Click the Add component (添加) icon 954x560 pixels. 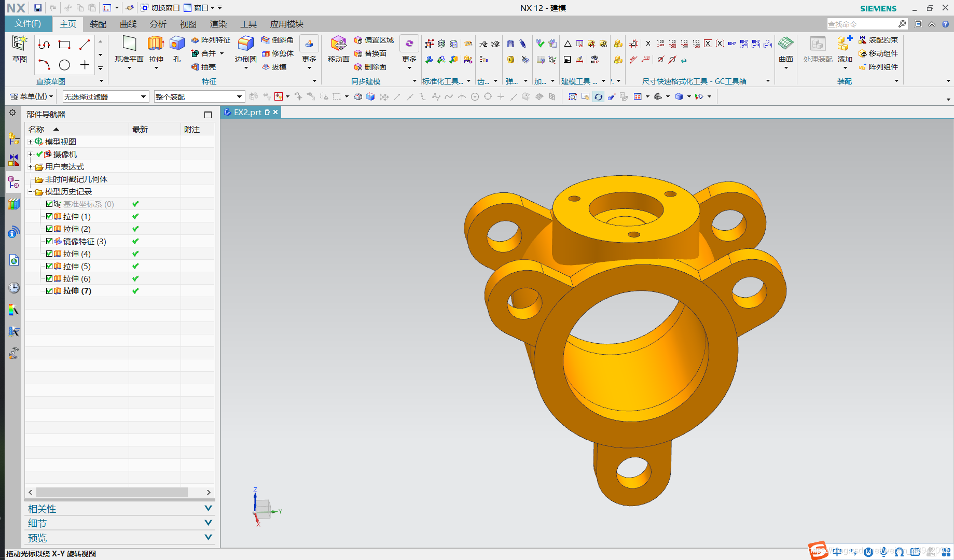[845, 44]
